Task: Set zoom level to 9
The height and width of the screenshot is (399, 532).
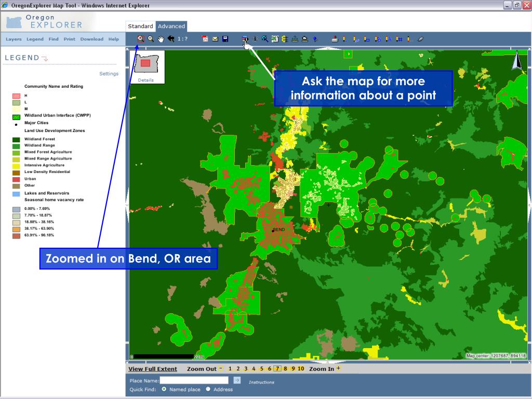Action: click(293, 369)
